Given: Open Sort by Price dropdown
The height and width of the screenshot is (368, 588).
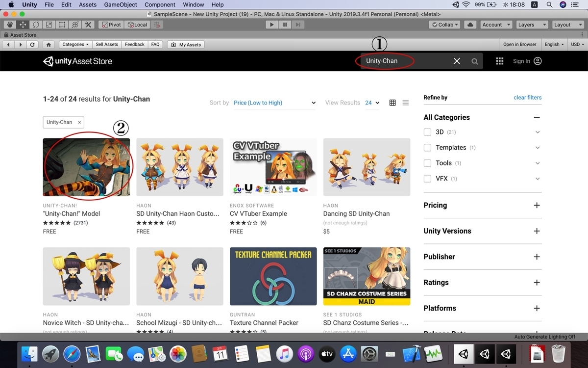Looking at the screenshot, I should 274,103.
